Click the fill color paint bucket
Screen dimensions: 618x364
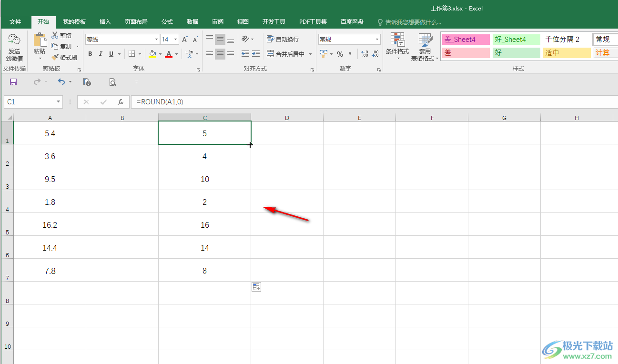pyautogui.click(x=152, y=54)
